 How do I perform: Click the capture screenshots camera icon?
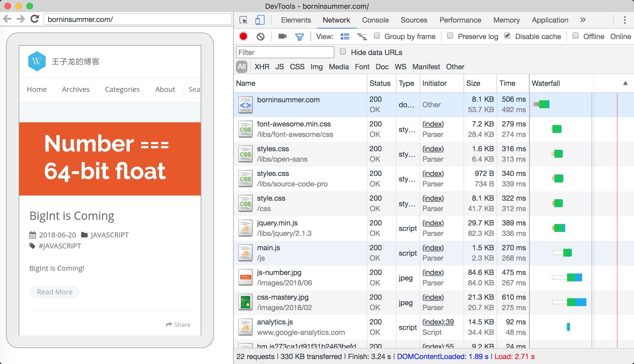point(282,36)
